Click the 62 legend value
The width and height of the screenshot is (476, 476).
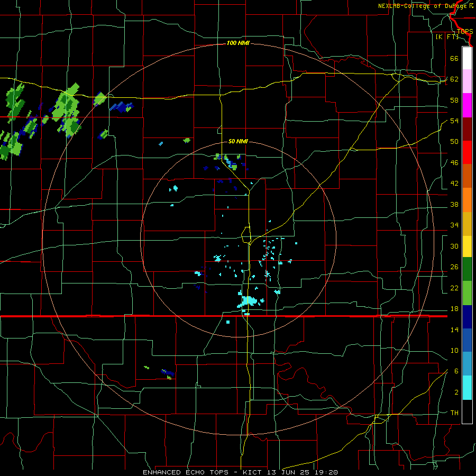(454, 79)
